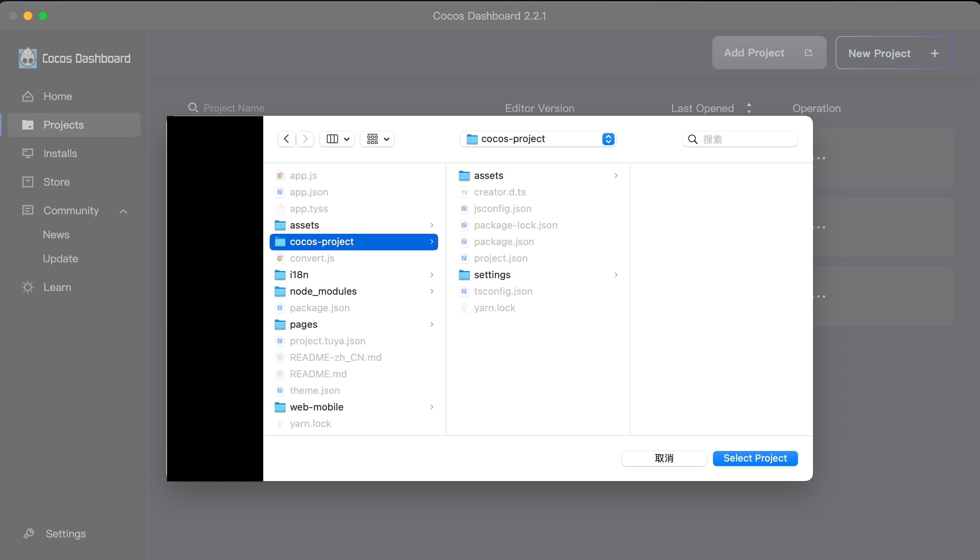The width and height of the screenshot is (980, 560).
Task: Click the Add Project button
Action: (x=769, y=53)
